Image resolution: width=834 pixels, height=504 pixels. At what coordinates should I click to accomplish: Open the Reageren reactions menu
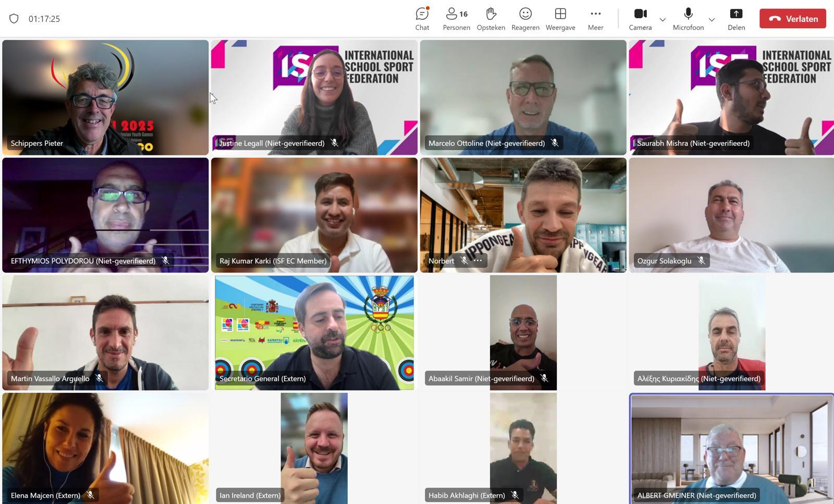tap(525, 19)
